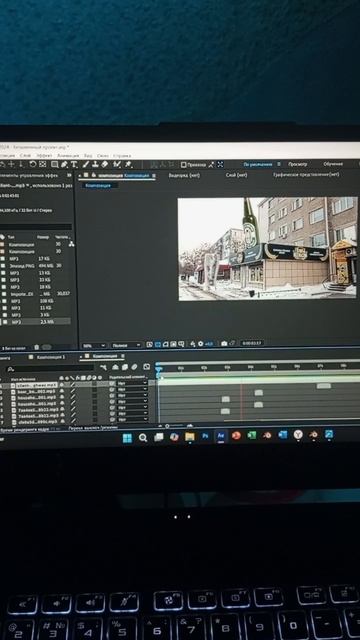Open the Справка menu
360x640 pixels.
click(x=122, y=156)
